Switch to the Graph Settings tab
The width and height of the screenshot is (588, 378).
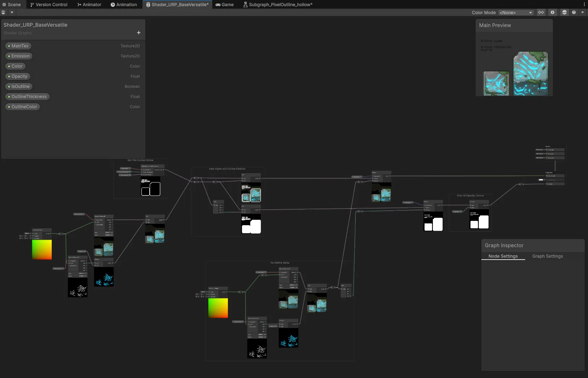pos(547,256)
